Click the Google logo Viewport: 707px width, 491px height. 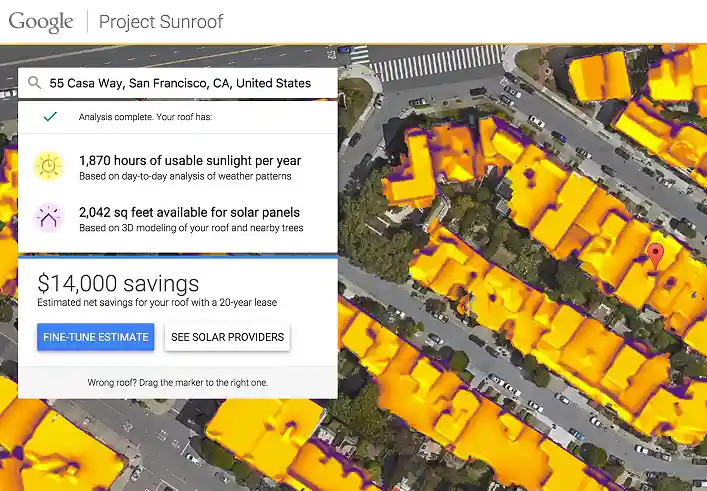(x=41, y=22)
